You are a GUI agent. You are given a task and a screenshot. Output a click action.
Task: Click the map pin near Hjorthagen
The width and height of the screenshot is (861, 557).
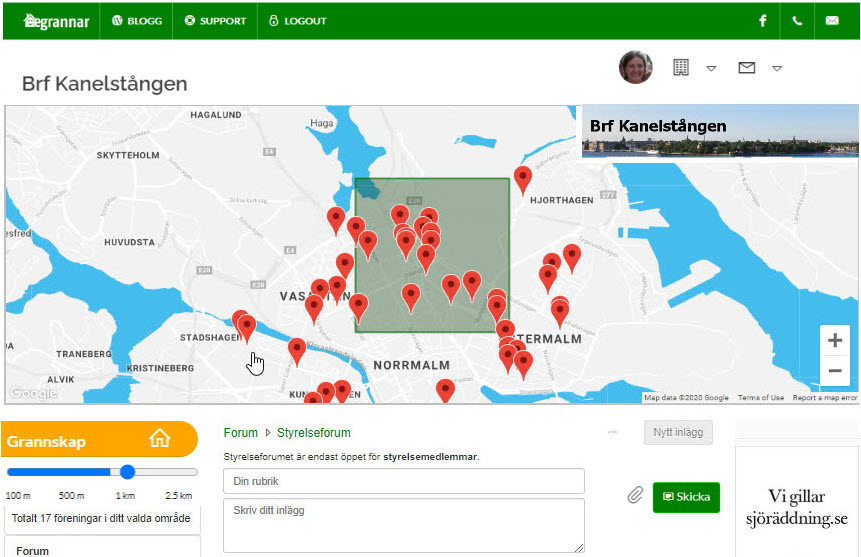coord(523,180)
